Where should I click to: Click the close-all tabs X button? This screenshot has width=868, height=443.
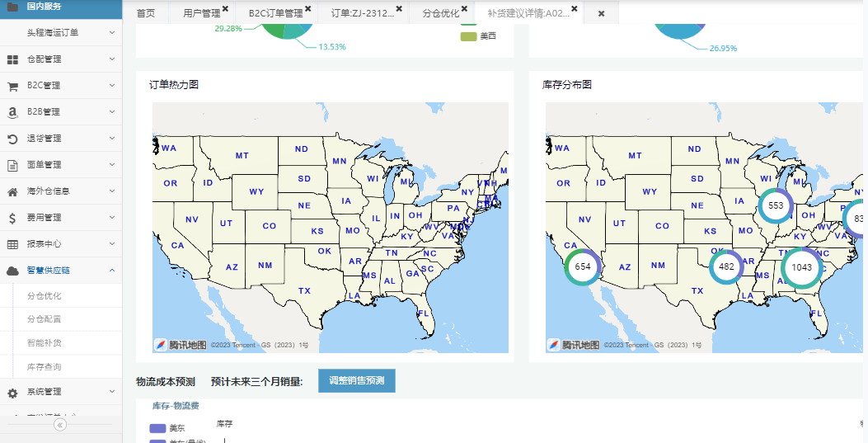[601, 13]
